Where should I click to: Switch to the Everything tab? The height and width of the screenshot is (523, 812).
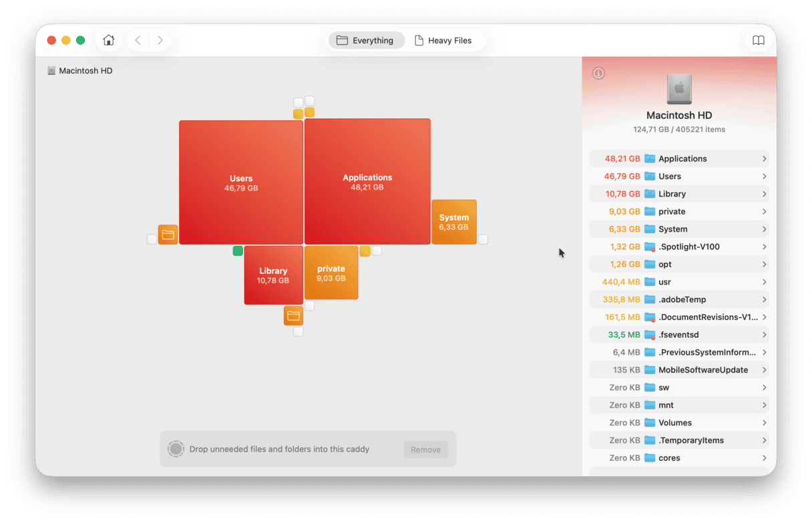(366, 40)
